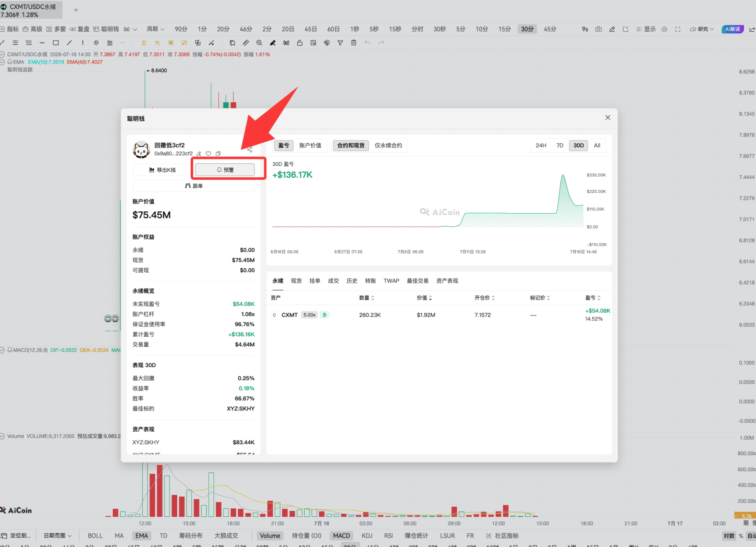
Task: Open the 最佳交易 tab
Action: [x=418, y=281]
